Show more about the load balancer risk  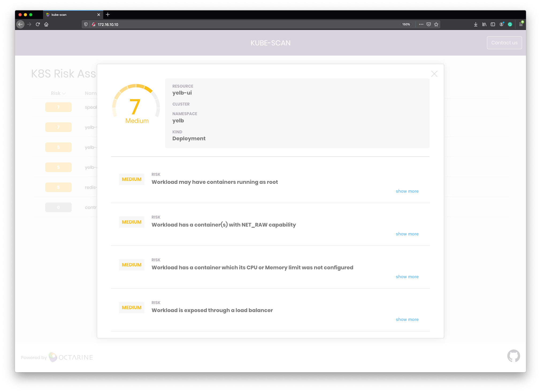pos(407,319)
